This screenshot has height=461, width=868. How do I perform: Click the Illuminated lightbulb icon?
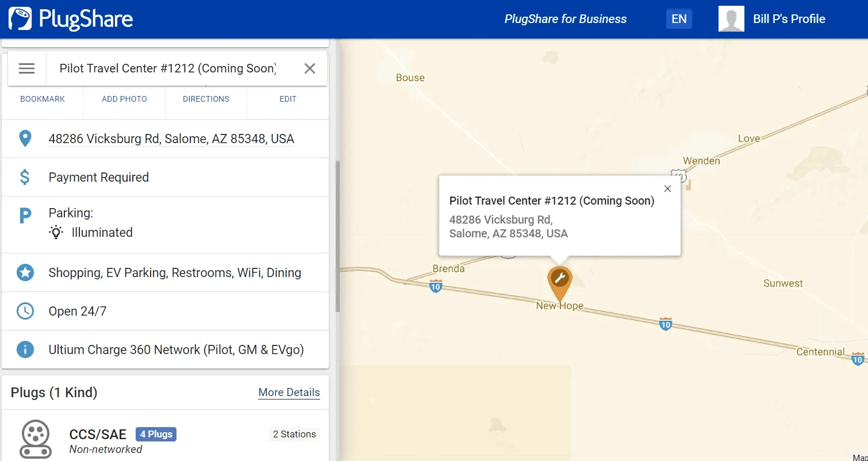pyautogui.click(x=56, y=232)
